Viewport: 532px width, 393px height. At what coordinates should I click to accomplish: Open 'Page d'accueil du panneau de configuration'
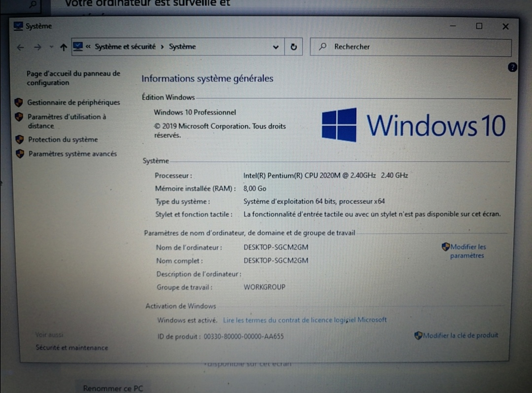click(x=73, y=78)
